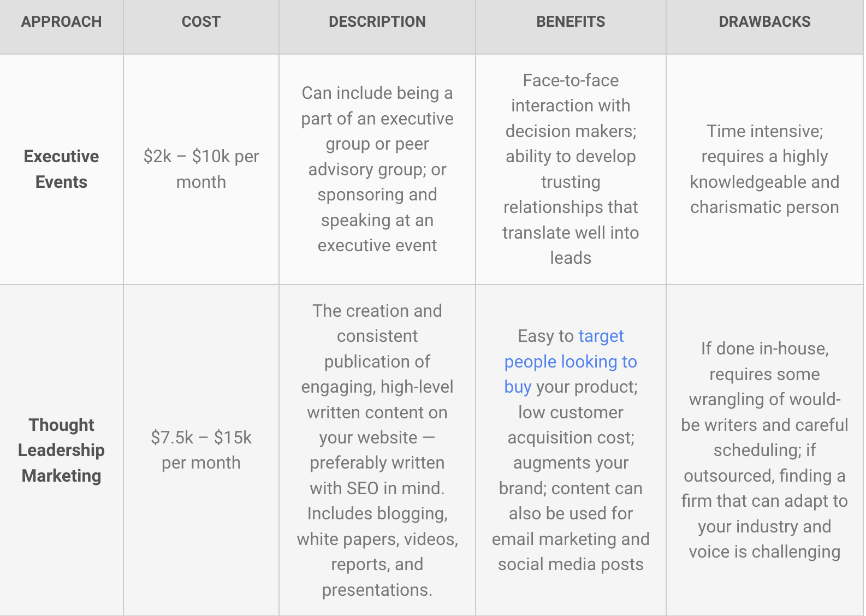Select the Thought Leadership Marketing row title

[x=61, y=450]
